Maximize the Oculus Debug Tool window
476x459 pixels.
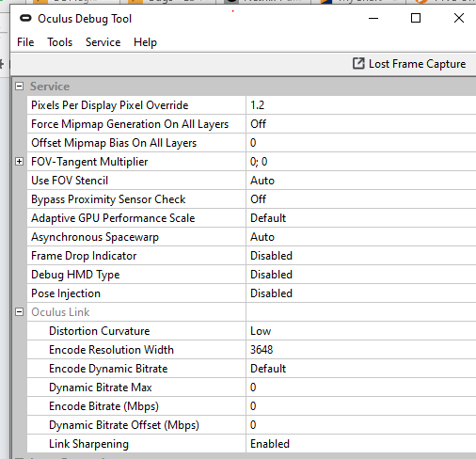click(x=416, y=18)
